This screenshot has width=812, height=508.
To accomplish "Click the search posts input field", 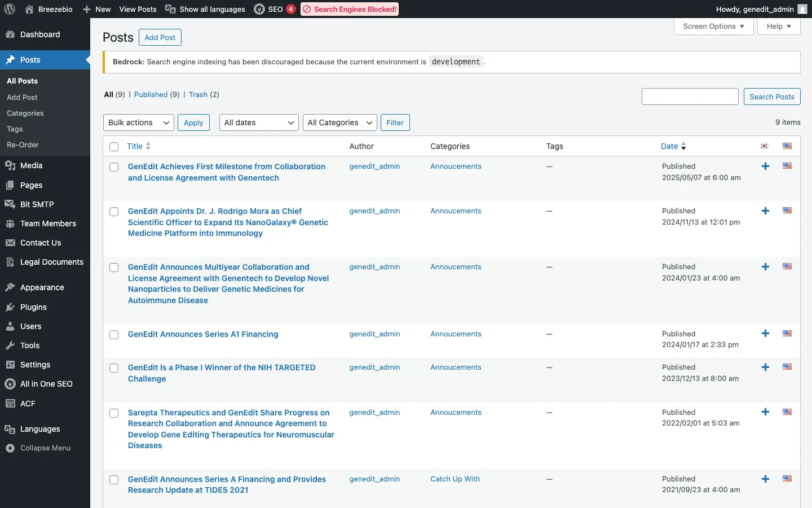I will pos(690,97).
